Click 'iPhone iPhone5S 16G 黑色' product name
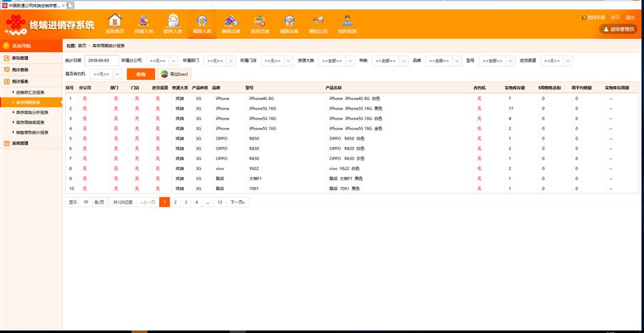The height and width of the screenshot is (333, 644). pos(355,109)
